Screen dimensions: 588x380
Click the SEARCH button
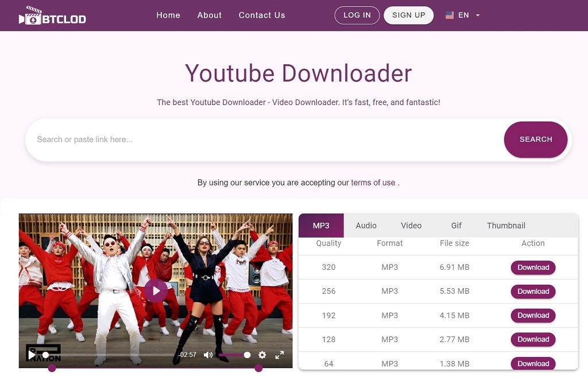pos(536,139)
